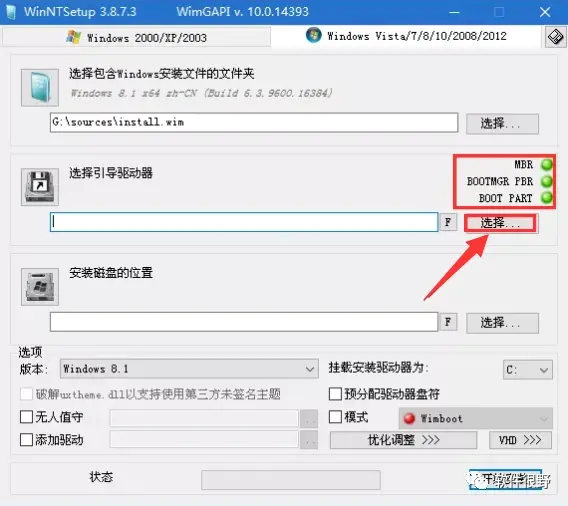Screen dimensions: 568x506
Task: Focus the installation disk location field
Action: pyautogui.click(x=244, y=322)
